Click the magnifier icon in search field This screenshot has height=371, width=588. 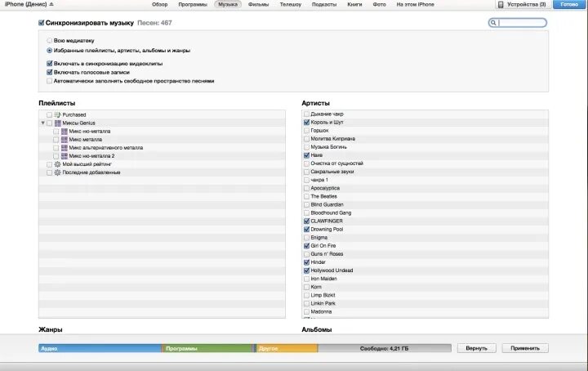[493, 23]
